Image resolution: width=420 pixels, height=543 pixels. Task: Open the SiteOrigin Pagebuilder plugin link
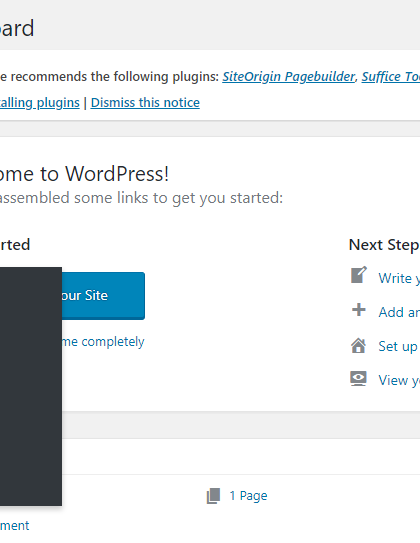click(289, 77)
